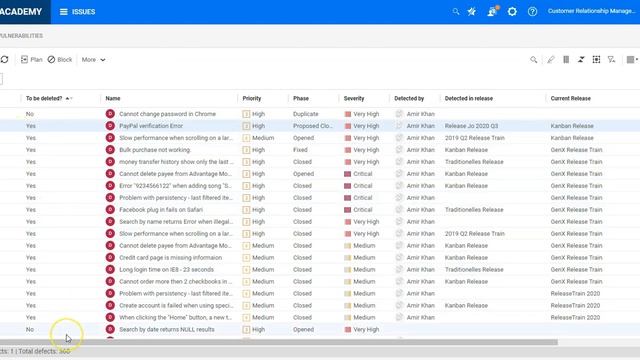This screenshot has height=360, width=640.
Task: Open the help question mark icon
Action: pyautogui.click(x=532, y=12)
